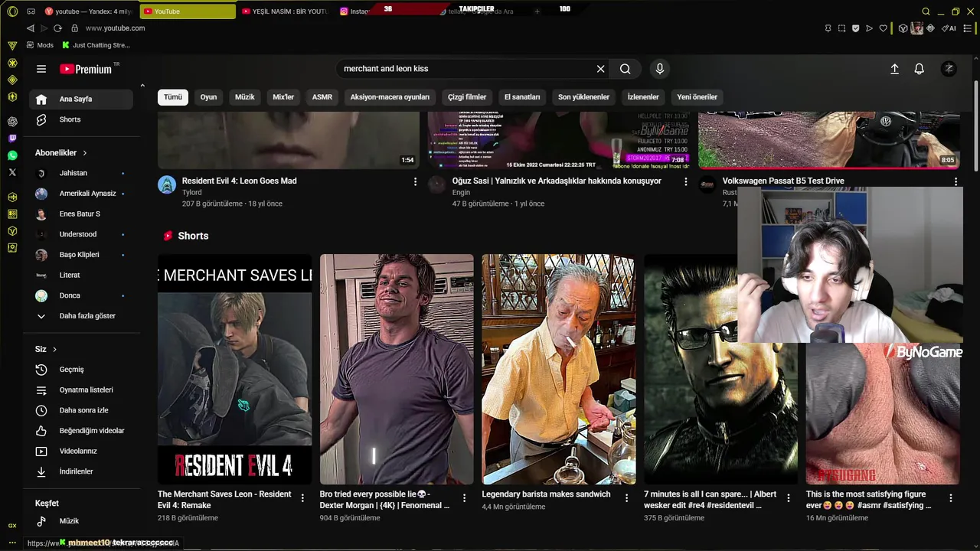Screen dimensions: 980x551
Task: Select the Çizgi filmler chip
Action: click(467, 97)
